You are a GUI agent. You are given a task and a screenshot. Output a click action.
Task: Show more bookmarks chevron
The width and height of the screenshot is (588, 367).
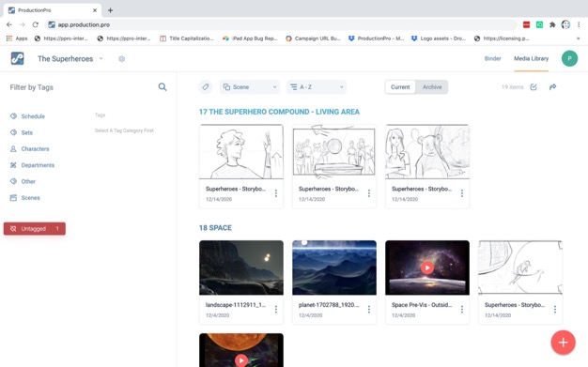tap(578, 38)
